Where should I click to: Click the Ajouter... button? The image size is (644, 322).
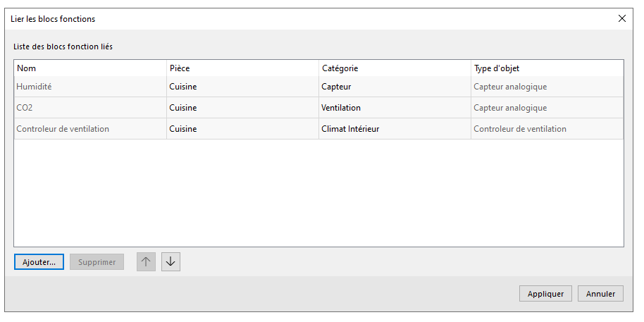39,262
